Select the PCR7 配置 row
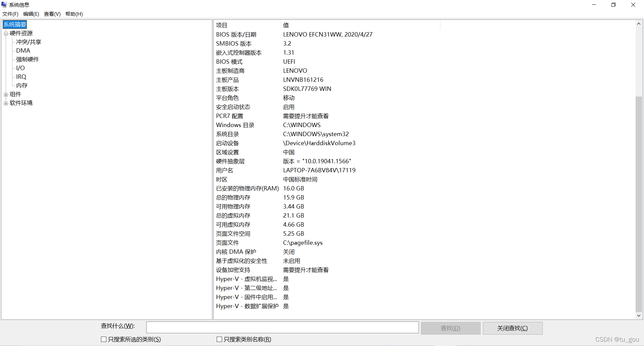This screenshot has height=346, width=644. point(327,116)
